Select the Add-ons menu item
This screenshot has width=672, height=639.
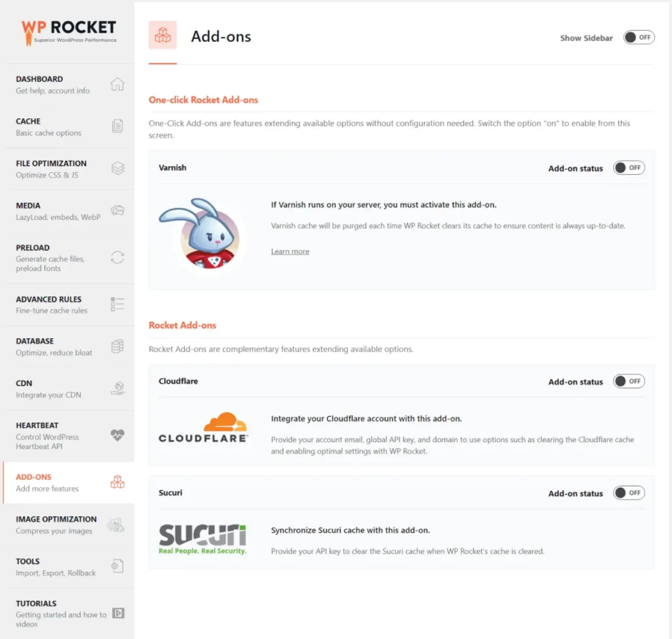tap(68, 483)
